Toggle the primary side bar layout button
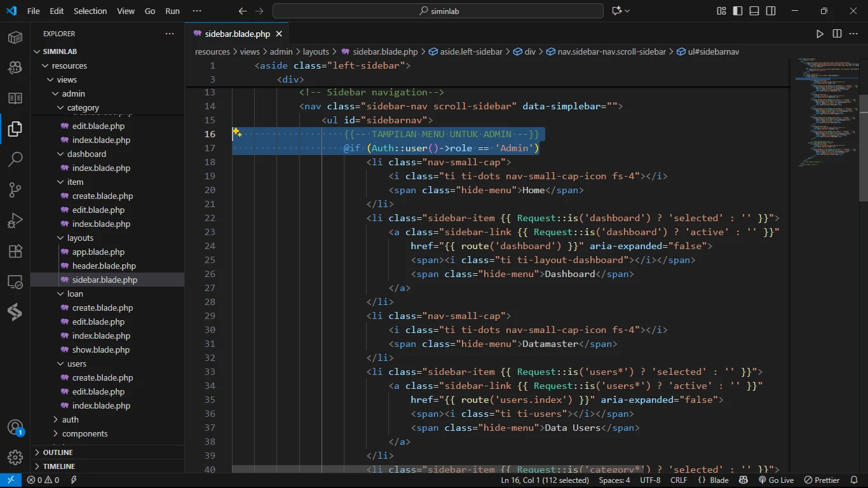 tap(738, 11)
